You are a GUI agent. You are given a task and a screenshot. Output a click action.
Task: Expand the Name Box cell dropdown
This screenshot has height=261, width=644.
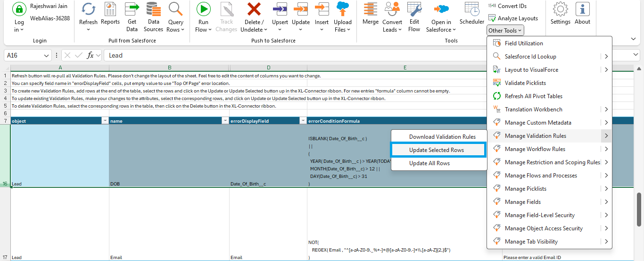[x=46, y=56]
